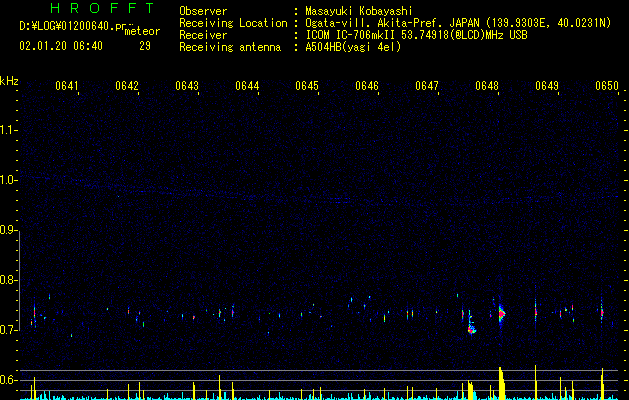Click the ICOM IC-706mkII receiver text
This screenshot has width=629, height=400.
416,35
